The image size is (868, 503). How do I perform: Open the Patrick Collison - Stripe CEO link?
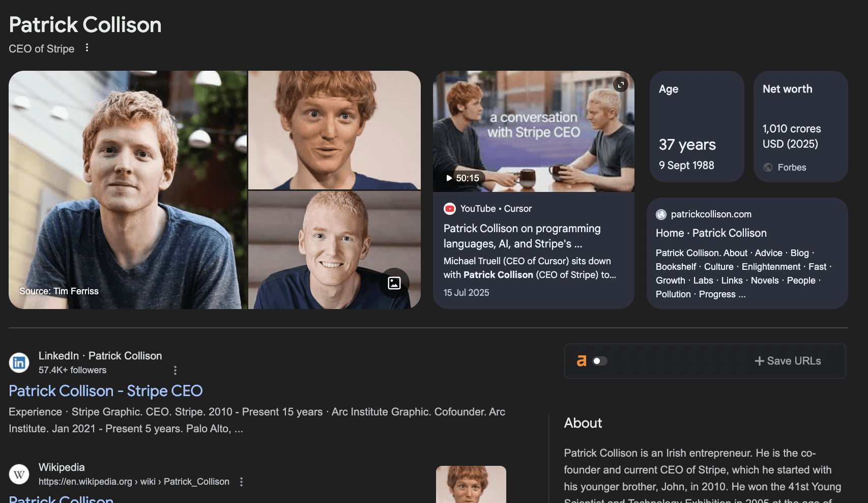[x=106, y=391]
